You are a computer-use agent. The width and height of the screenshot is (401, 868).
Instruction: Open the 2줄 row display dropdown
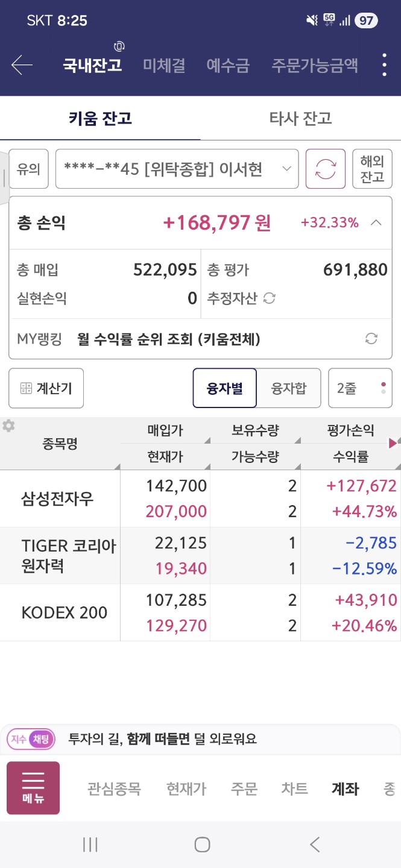[360, 388]
